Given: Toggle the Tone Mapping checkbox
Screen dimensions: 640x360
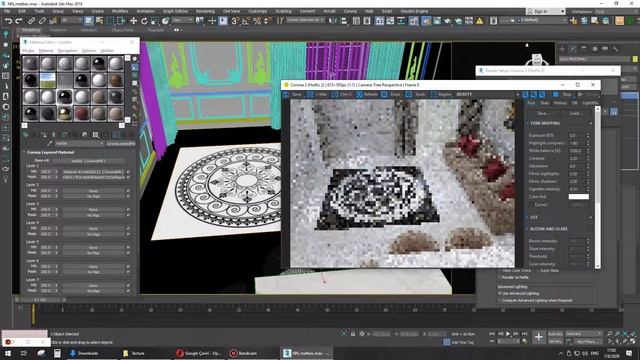Looking at the screenshot, I should click(x=591, y=123).
